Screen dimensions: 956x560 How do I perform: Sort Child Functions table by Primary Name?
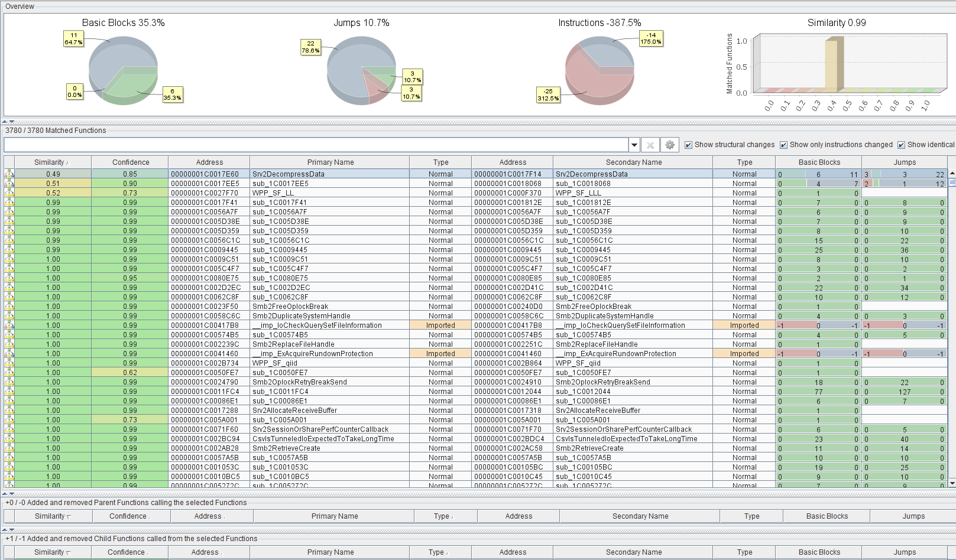[x=330, y=552]
